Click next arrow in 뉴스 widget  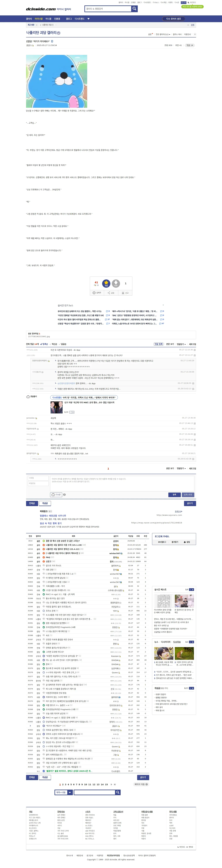192,642
